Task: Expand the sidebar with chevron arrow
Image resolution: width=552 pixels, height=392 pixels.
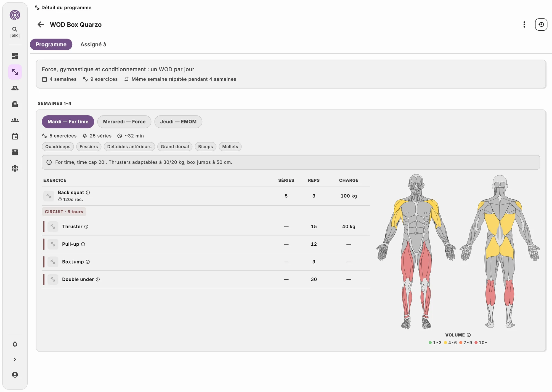Action: coord(15,359)
